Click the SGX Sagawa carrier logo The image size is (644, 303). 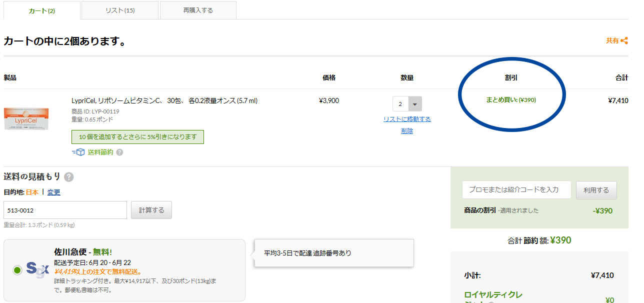[37, 270]
